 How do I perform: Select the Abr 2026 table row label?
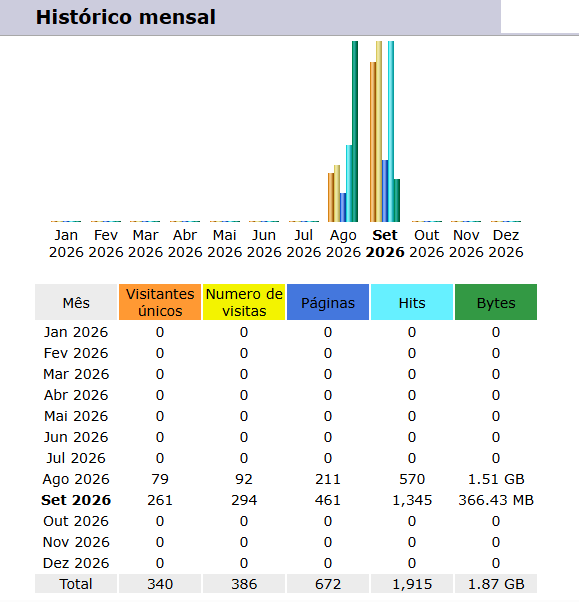pyautogui.click(x=76, y=395)
